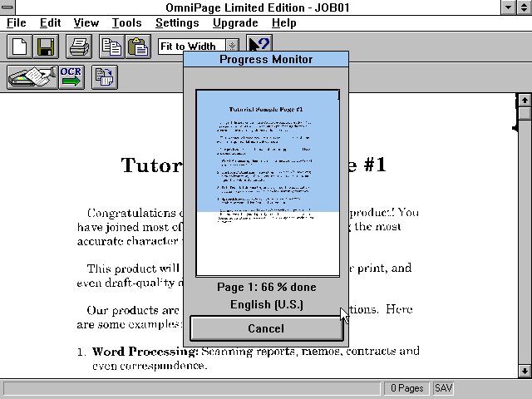Click the Paste clipboard icon
532x399 pixels.
point(138,47)
